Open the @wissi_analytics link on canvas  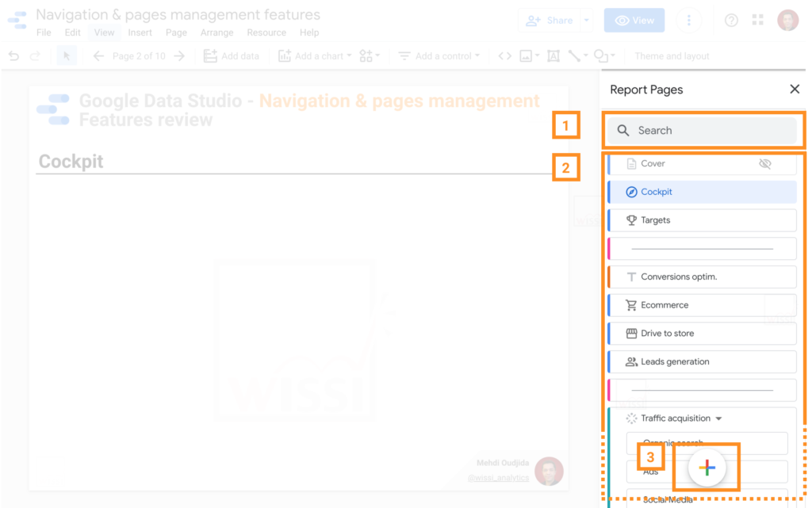click(498, 477)
